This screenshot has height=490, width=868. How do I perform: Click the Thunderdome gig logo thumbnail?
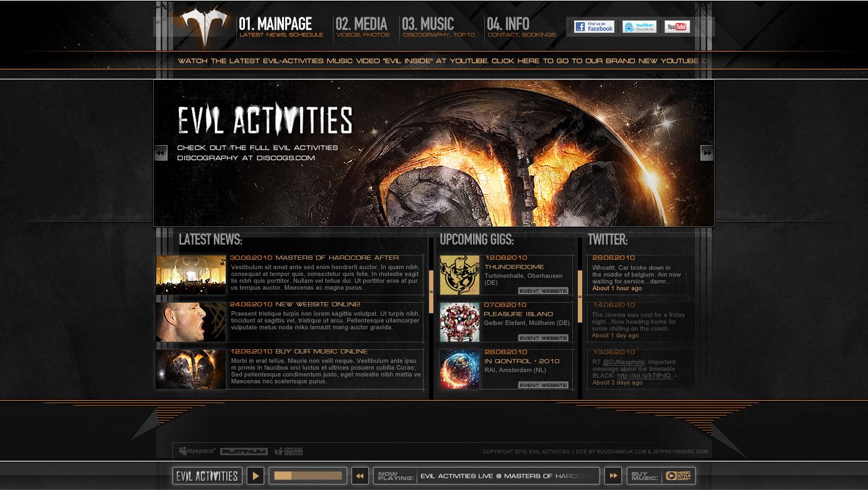pos(460,275)
